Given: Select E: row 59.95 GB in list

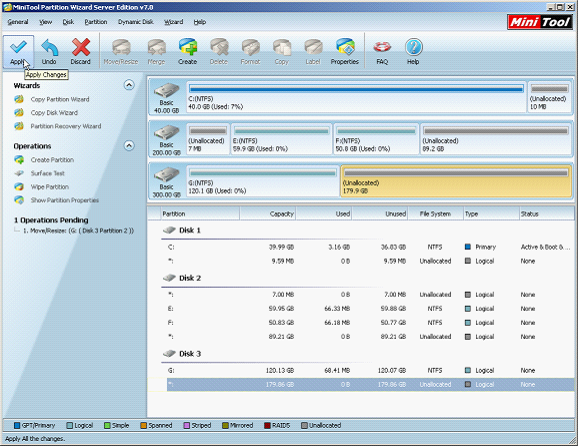Looking at the screenshot, I should pyautogui.click(x=370, y=309).
